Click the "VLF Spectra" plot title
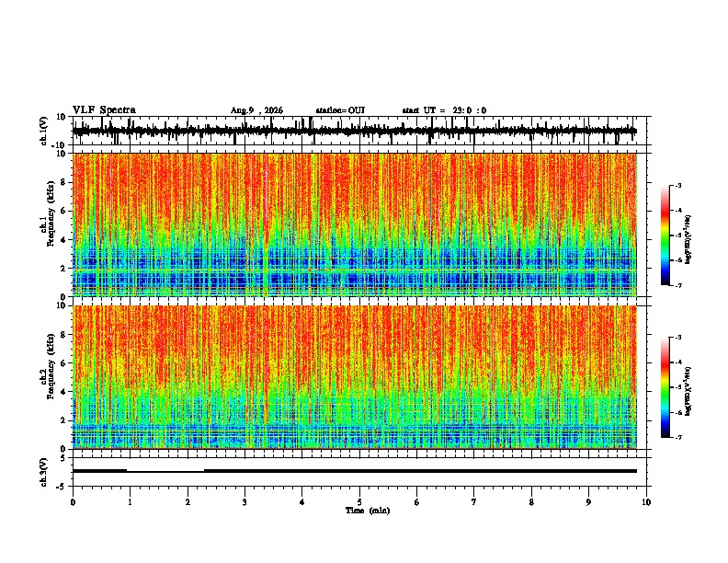 pos(104,110)
